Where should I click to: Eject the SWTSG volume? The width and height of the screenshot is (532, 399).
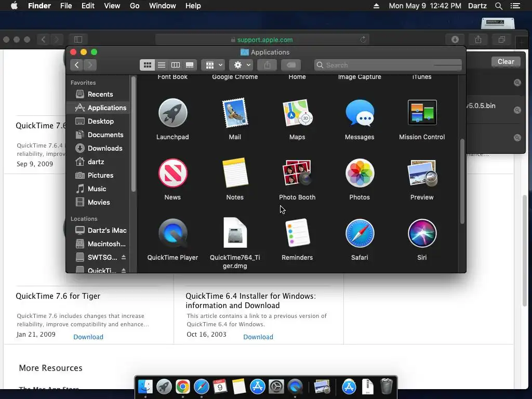(x=124, y=257)
